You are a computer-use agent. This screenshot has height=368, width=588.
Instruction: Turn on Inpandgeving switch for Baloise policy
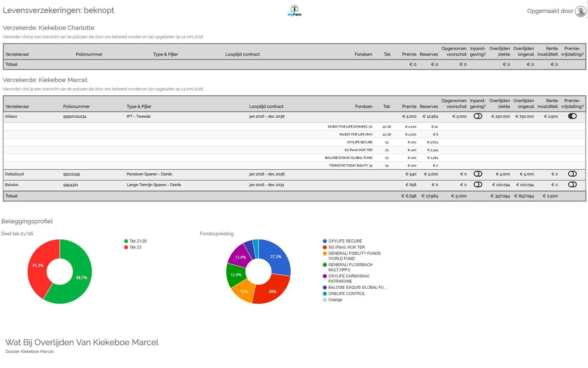click(478, 185)
